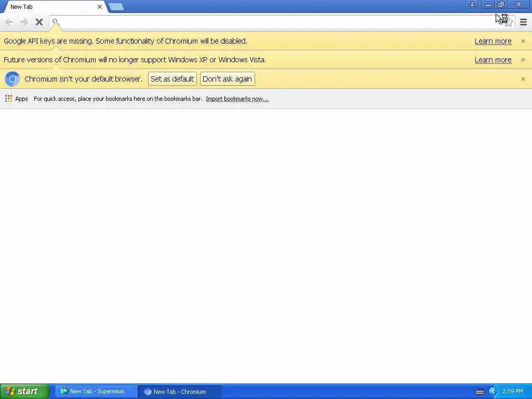Open Learn more for the Google API keys warning
Screen dimensions: 532x399
tap(493, 41)
